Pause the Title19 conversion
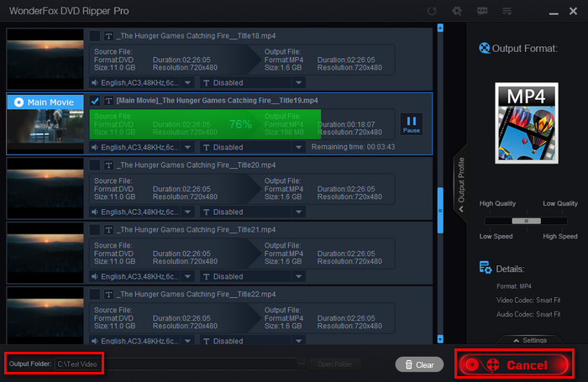Image resolution: width=588 pixels, height=382 pixels. 412,124
